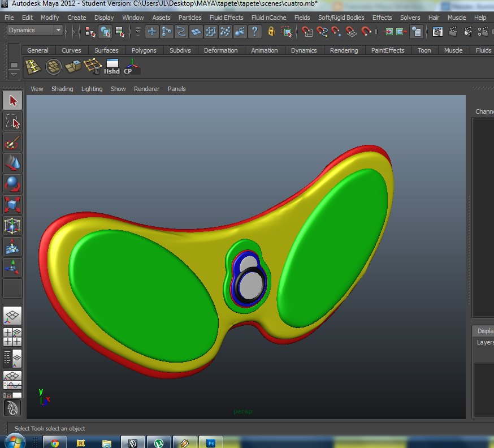Open Google Chrome from taskbar
The width and height of the screenshot is (494, 448).
[x=54, y=443]
